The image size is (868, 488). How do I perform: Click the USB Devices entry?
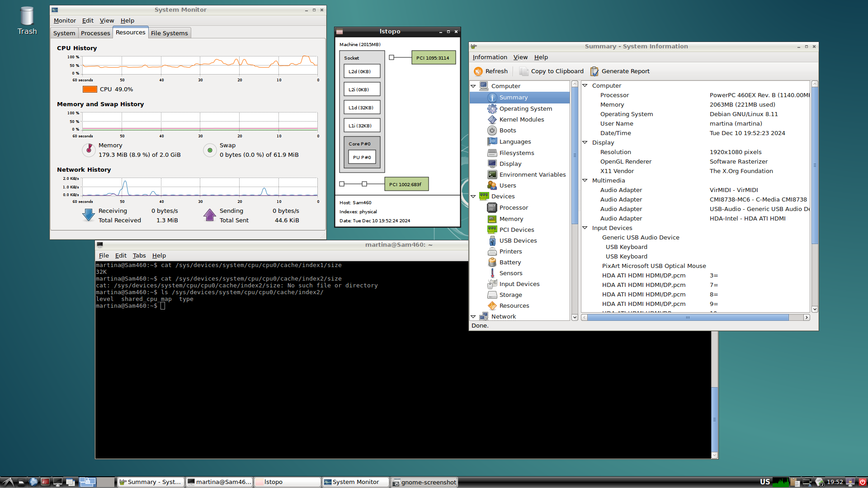pyautogui.click(x=518, y=241)
